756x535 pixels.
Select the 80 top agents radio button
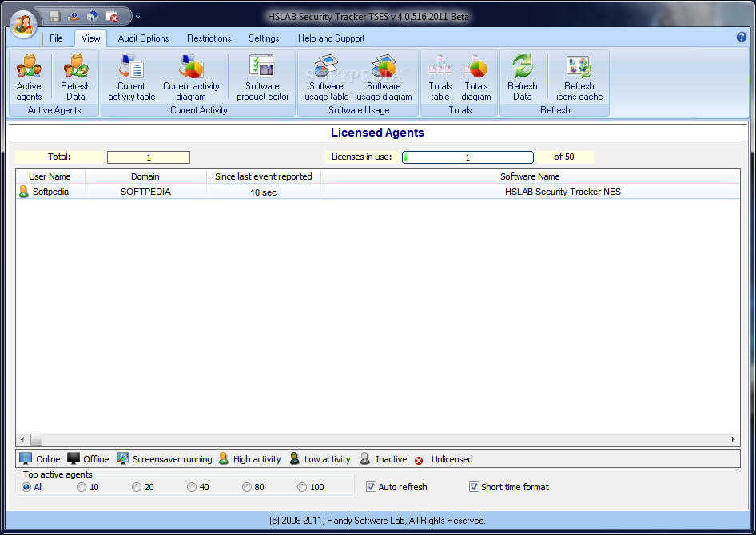tap(247, 487)
